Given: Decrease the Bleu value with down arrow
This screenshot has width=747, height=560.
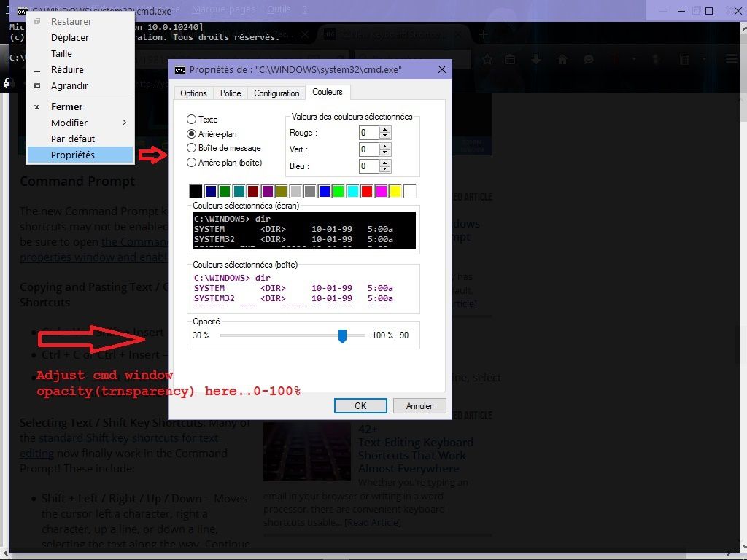Looking at the screenshot, I should [x=385, y=169].
